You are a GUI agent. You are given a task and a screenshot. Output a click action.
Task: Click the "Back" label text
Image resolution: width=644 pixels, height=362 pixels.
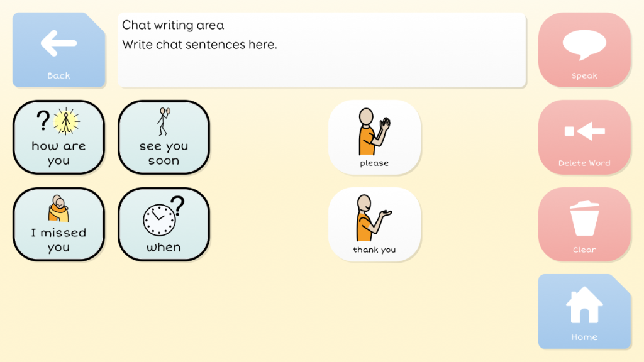58,75
